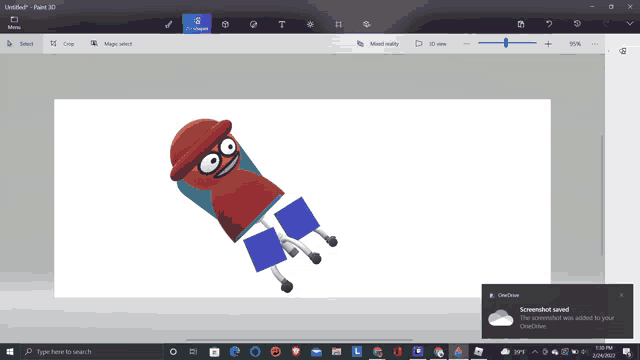Open Mixed reality view
This screenshot has width=640, height=360.
click(x=378, y=44)
